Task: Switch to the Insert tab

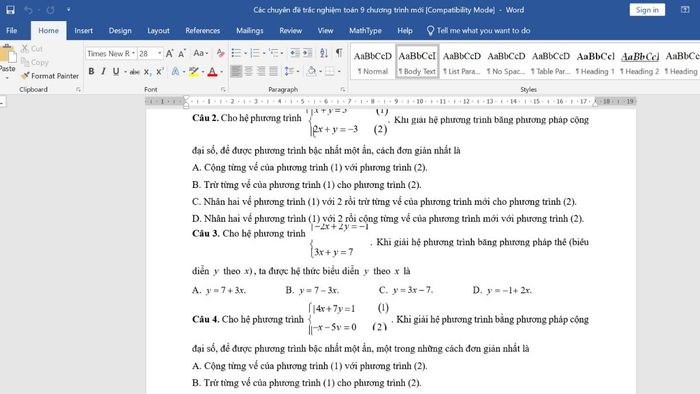Action: point(83,30)
